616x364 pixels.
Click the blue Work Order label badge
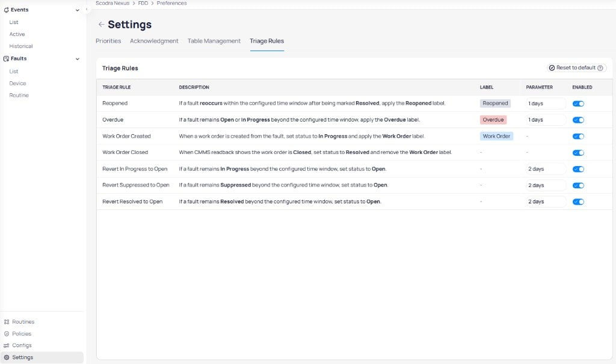[496, 136]
